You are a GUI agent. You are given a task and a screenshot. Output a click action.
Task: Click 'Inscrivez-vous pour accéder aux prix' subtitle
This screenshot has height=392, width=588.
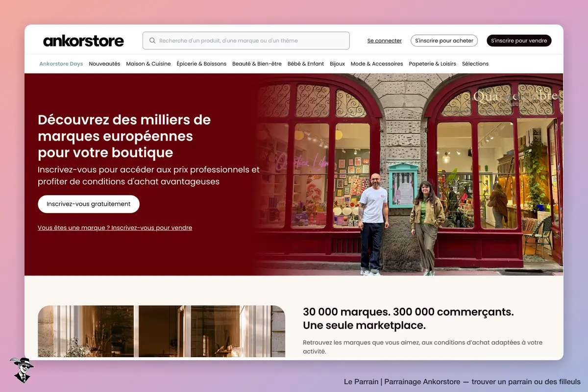[x=148, y=175]
